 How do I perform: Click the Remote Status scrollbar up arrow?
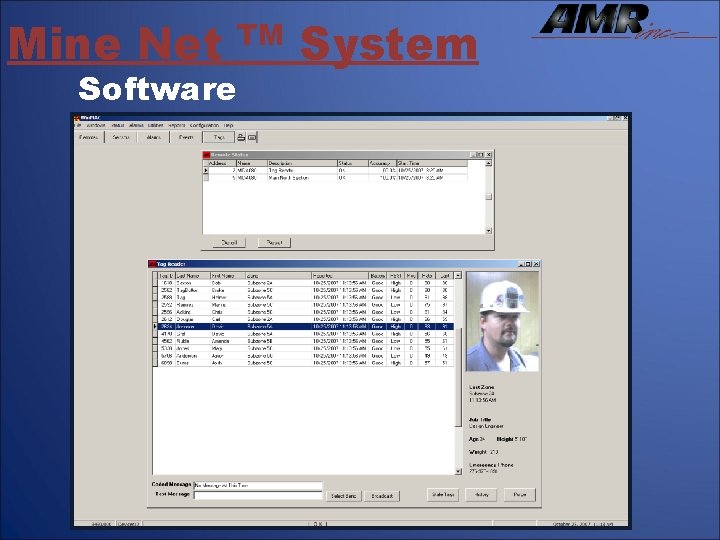(x=489, y=163)
